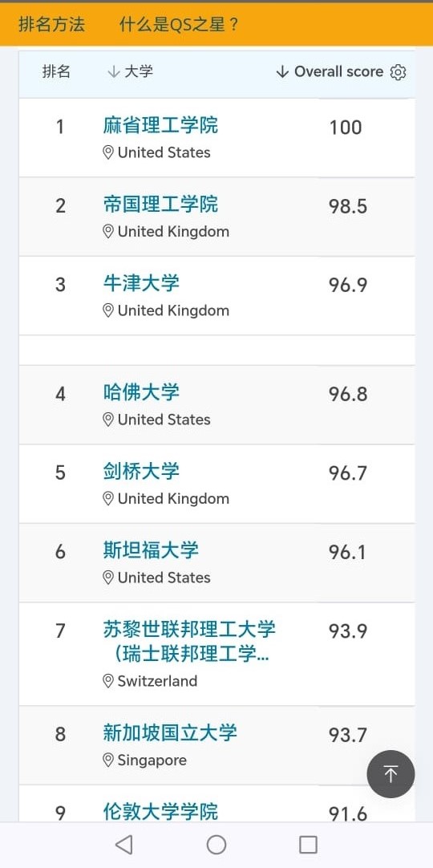Sort by Overall score arrow
Screen dimensions: 433x868
(282, 72)
